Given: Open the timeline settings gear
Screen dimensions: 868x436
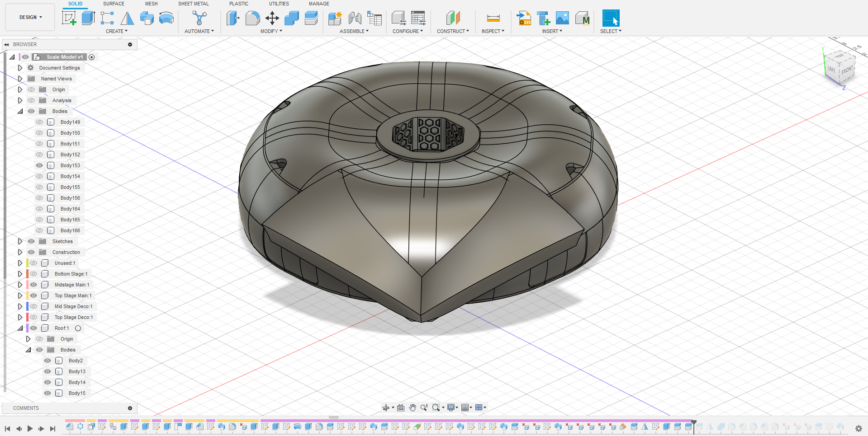Looking at the screenshot, I should 859,428.
